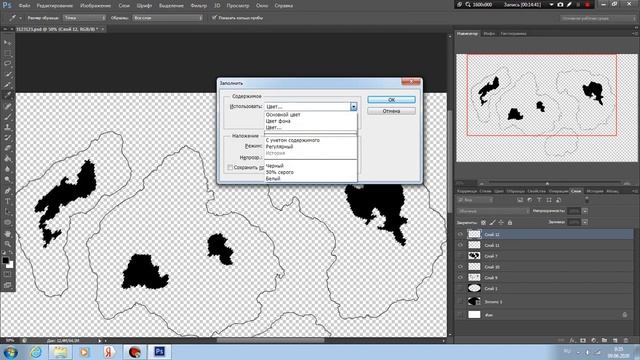Open sample layers dropdown (Все слои)
The image size is (640, 360).
point(167,18)
